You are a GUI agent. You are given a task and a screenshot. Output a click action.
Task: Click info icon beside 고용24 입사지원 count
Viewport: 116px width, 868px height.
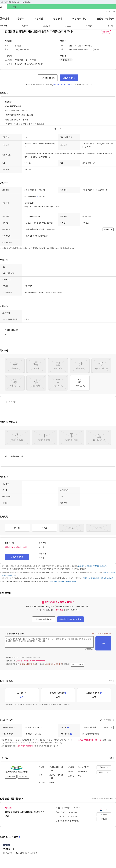tap(101, 693)
